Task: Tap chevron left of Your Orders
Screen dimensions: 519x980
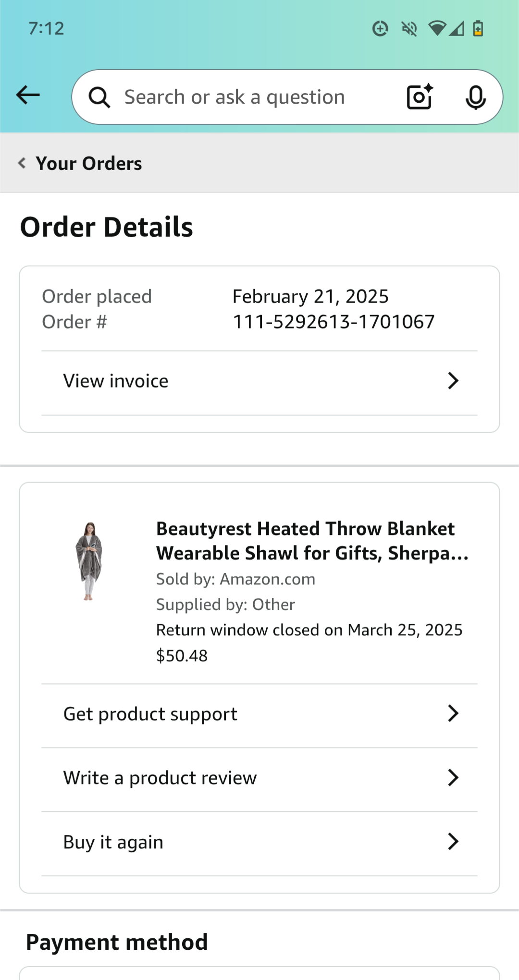Action: 22,163
